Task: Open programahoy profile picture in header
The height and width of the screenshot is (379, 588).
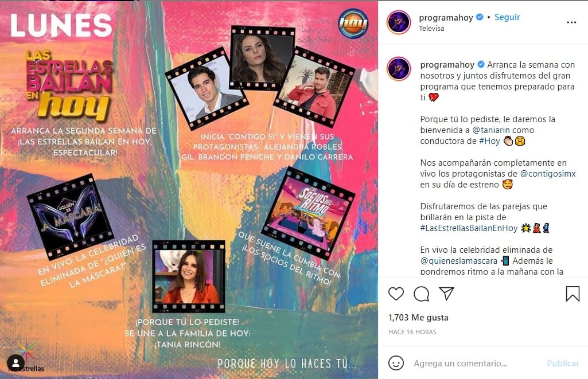Action: point(399,22)
